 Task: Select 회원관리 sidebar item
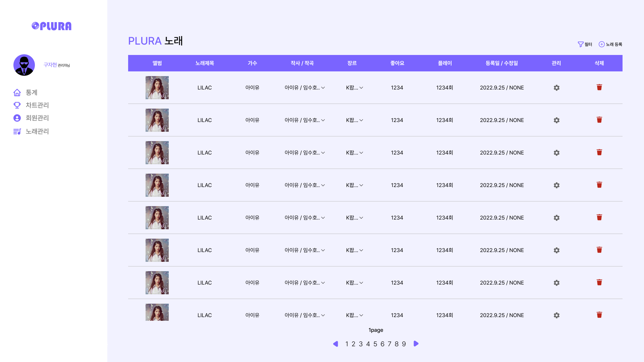tap(37, 118)
